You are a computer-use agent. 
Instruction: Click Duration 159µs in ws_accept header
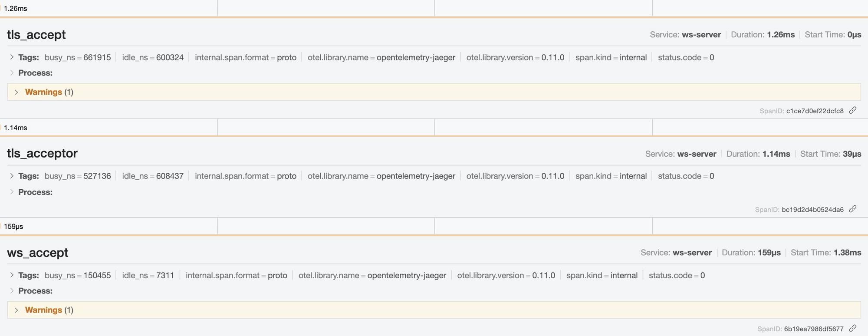751,253
